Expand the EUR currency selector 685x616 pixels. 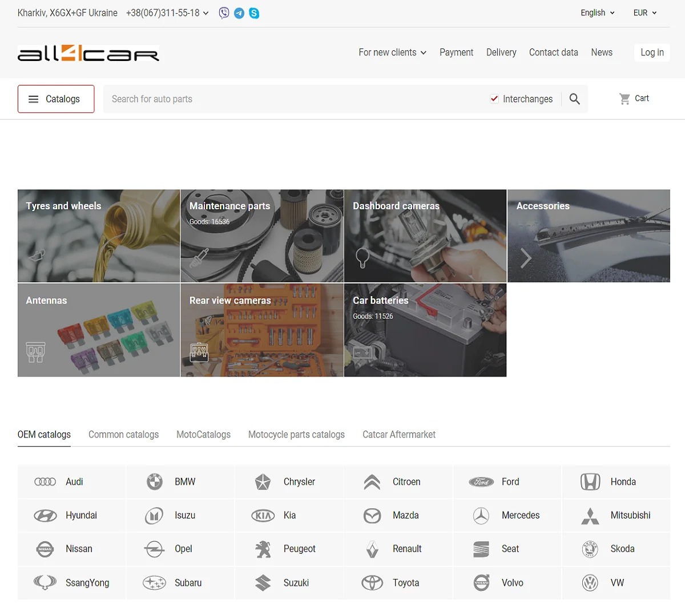click(644, 13)
